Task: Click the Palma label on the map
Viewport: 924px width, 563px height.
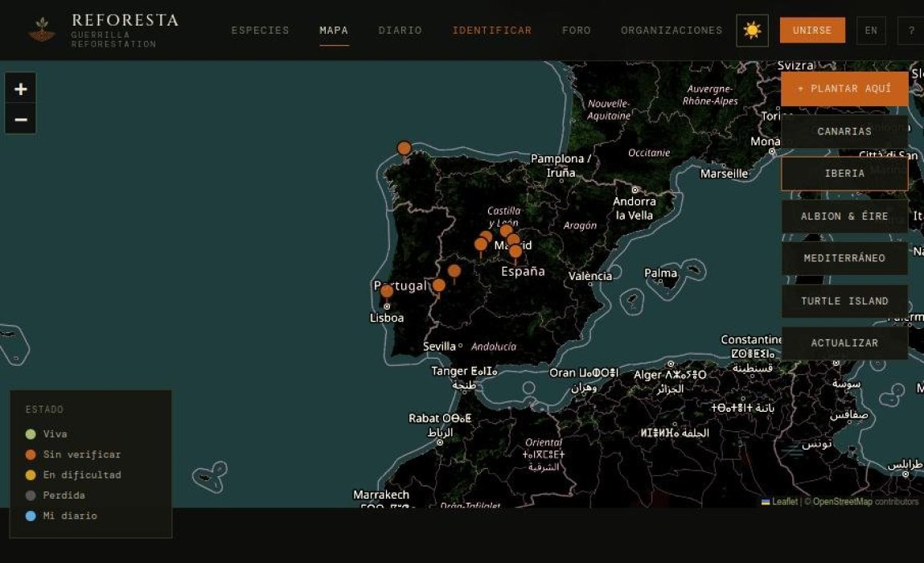Action: (660, 273)
